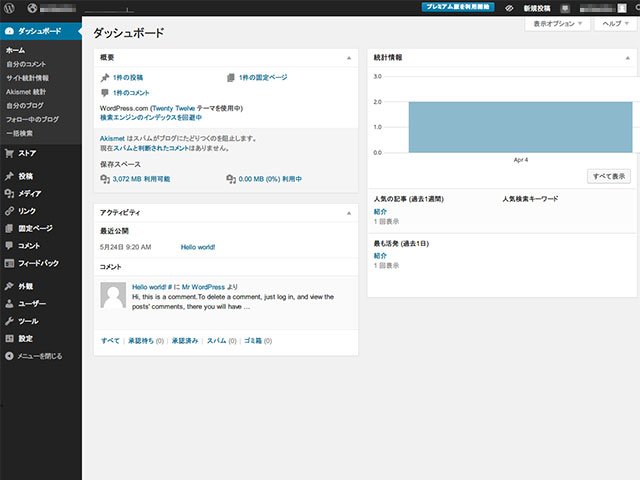Collapse the 概要 panel
Viewport: 640px width, 480px height.
[349, 58]
